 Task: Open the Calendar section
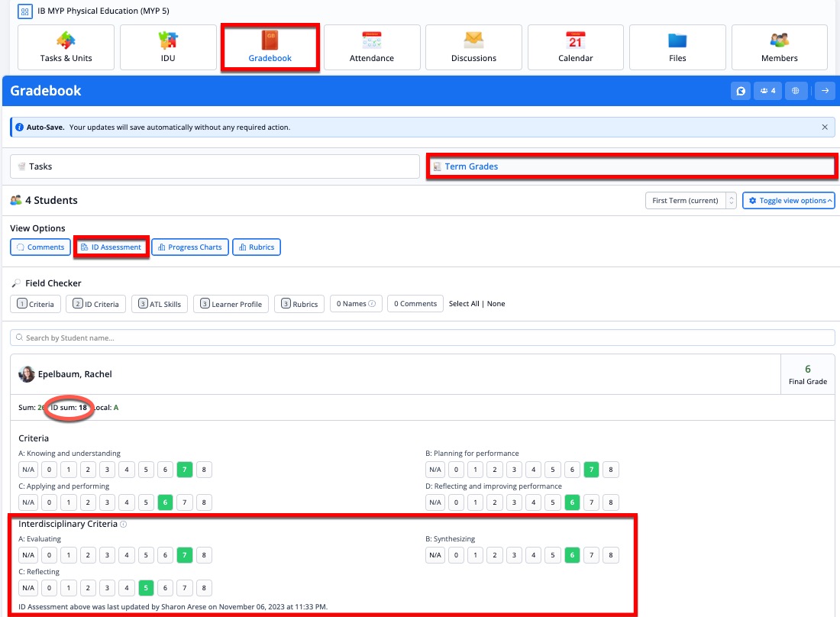(x=575, y=47)
